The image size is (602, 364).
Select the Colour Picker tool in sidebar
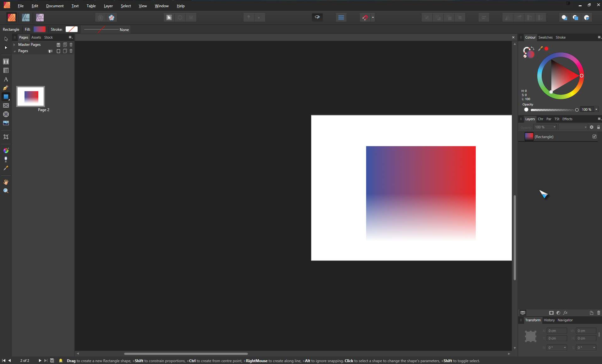point(6,168)
